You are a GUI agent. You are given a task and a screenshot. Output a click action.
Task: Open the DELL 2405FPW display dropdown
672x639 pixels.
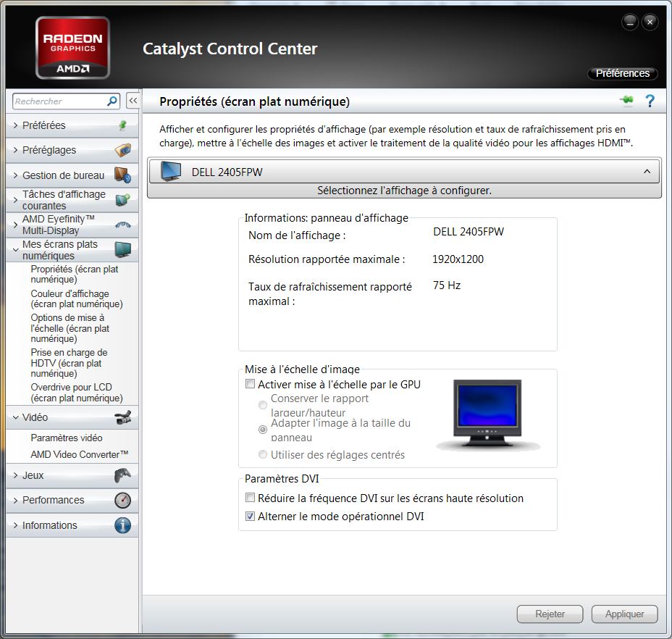click(404, 172)
